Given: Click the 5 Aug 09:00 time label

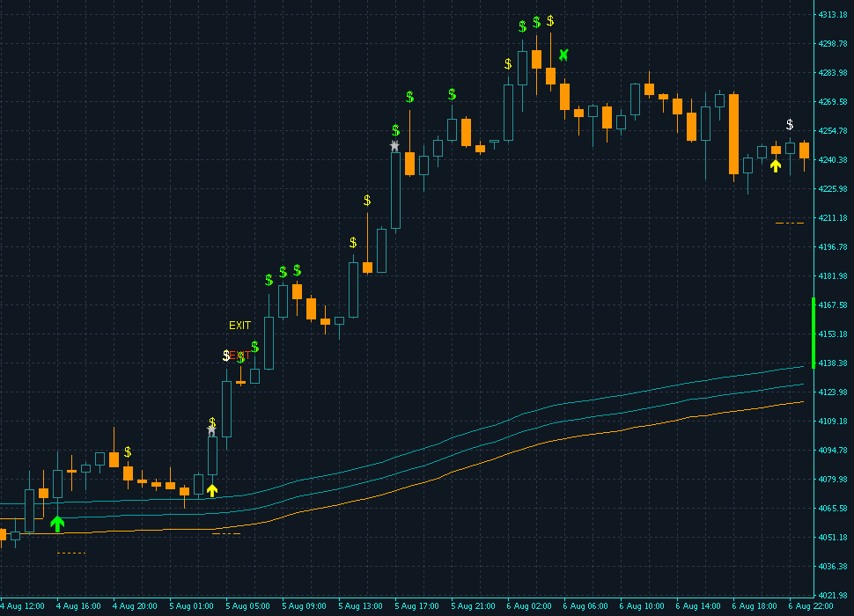Looking at the screenshot, I should click(x=304, y=606).
